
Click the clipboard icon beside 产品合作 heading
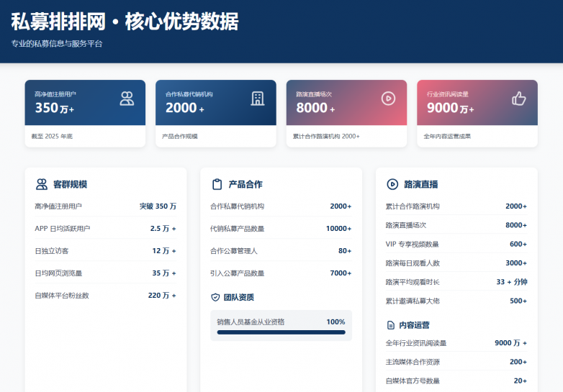click(217, 184)
